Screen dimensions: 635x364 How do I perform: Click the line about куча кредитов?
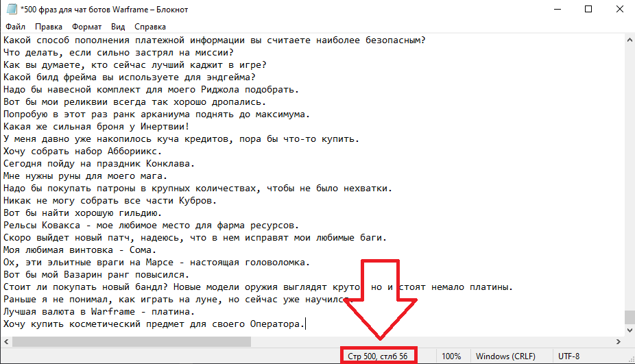(182, 139)
